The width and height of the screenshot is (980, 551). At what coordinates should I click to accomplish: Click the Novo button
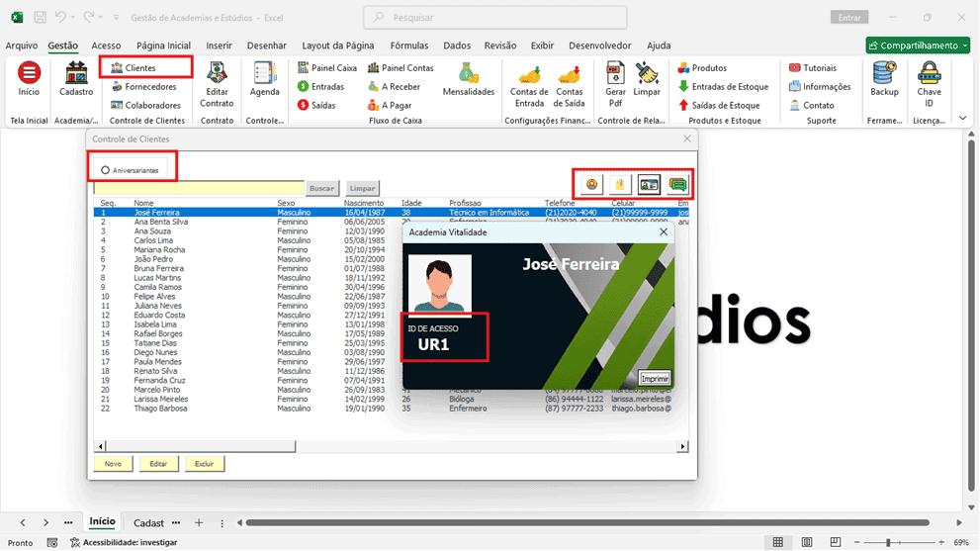pos(113,464)
